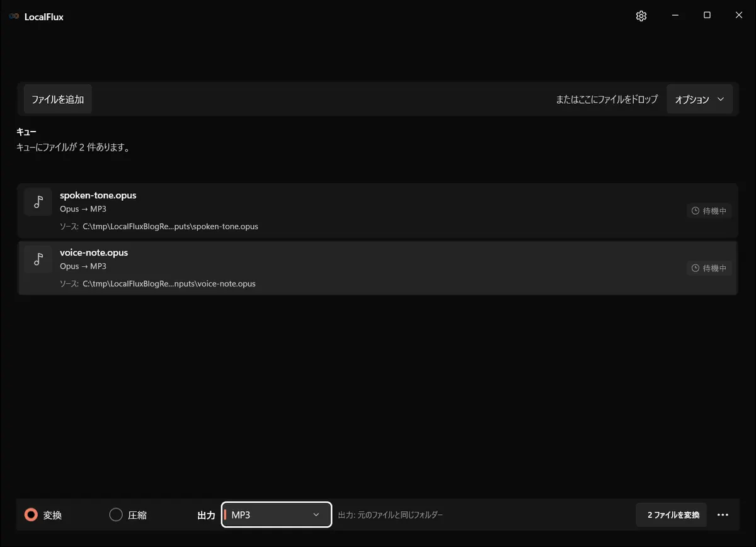Click the ファイルを追加 add files button
756x547 pixels.
[58, 99]
